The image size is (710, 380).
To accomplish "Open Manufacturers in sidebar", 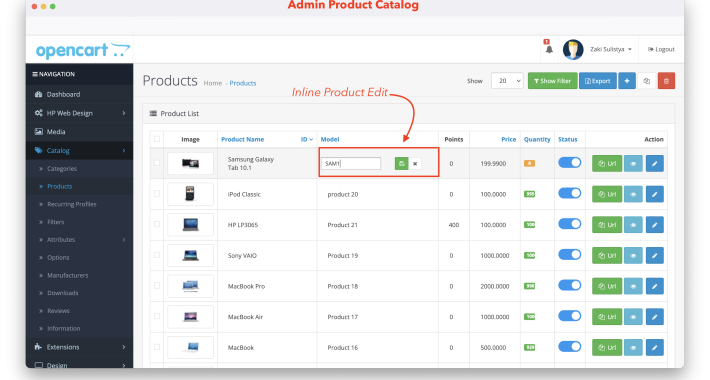I will coord(67,275).
